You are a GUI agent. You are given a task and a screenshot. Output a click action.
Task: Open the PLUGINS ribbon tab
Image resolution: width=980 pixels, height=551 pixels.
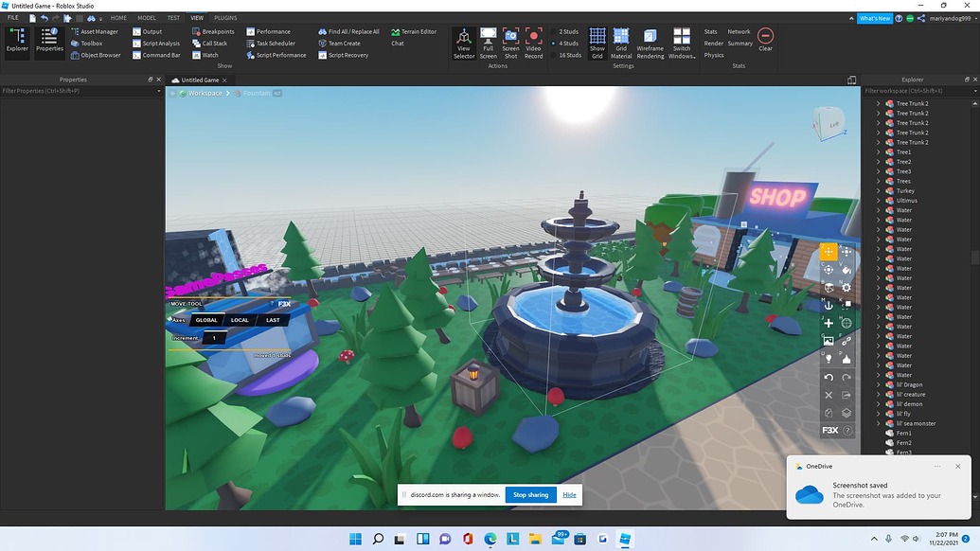pos(224,17)
